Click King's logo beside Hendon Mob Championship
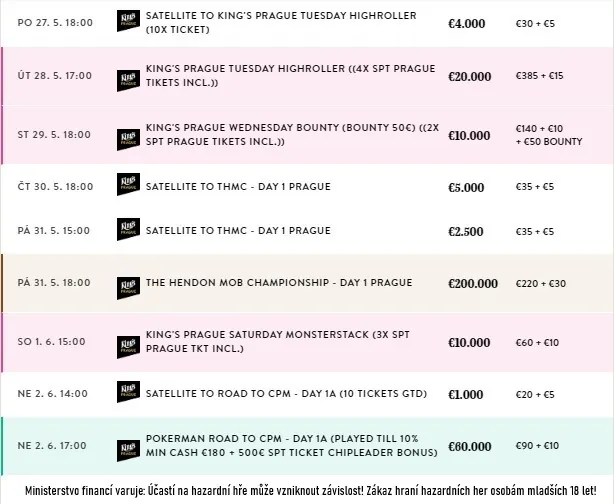The width and height of the screenshot is (614, 504). tap(128, 283)
